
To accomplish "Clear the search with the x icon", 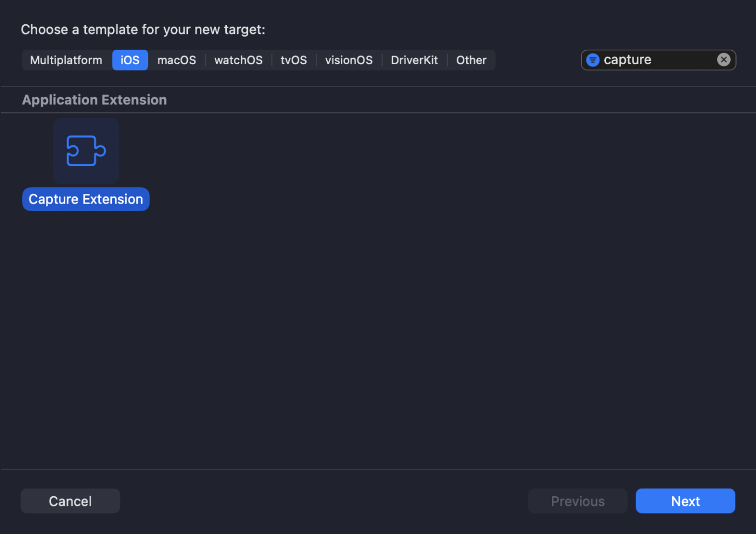I will [724, 59].
